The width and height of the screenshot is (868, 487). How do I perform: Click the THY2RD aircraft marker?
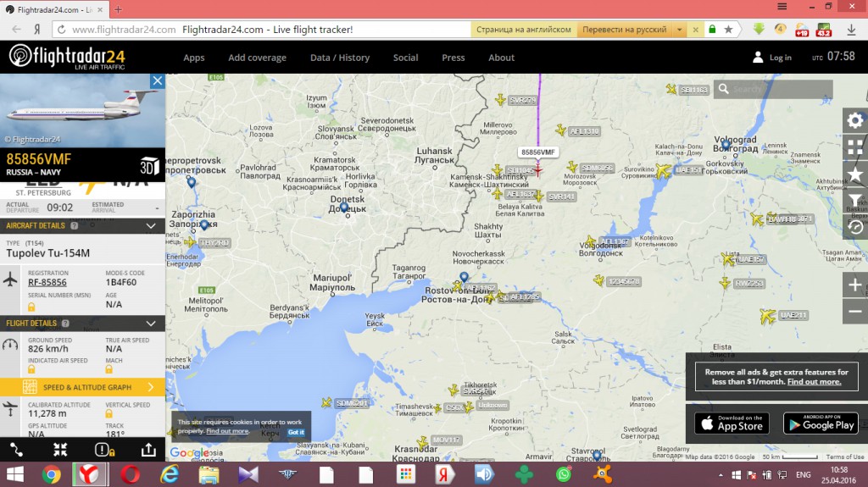coord(190,242)
